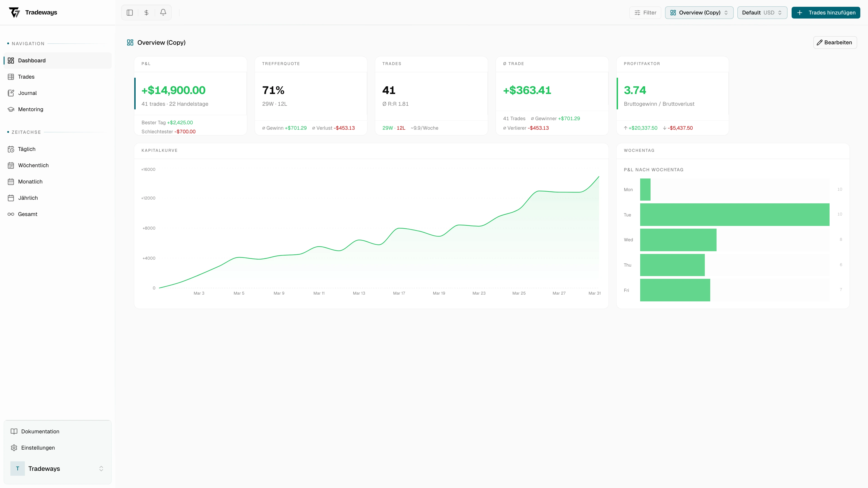Select the Journal icon in sidebar
This screenshot has width=868, height=488.
(x=11, y=93)
